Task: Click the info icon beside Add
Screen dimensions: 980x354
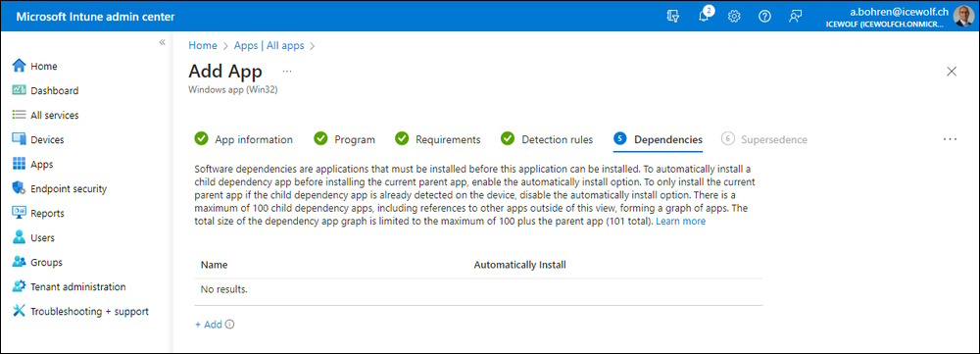Action: pos(229,325)
